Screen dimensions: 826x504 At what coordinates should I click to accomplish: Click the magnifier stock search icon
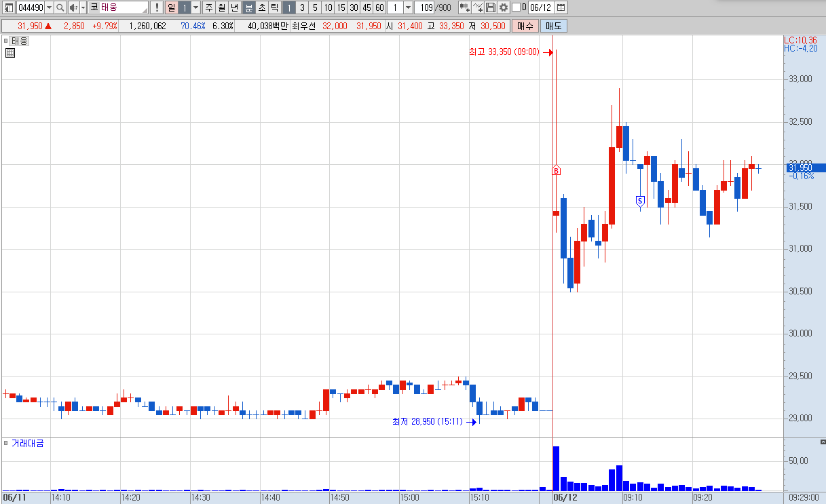pos(60,7)
